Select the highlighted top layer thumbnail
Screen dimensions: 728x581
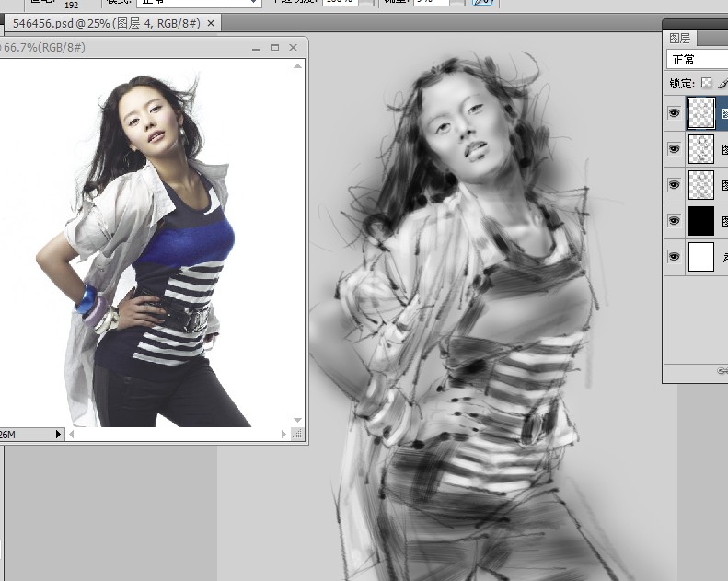pyautogui.click(x=701, y=113)
